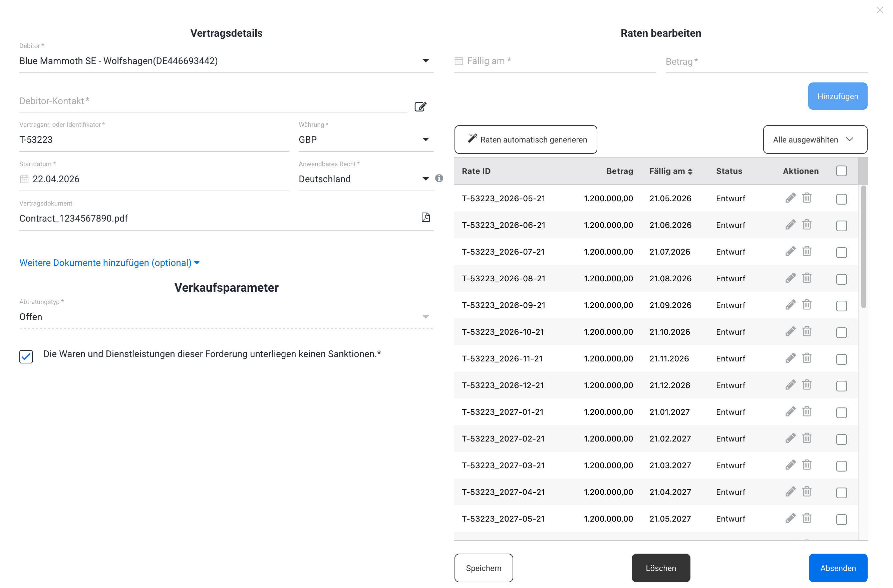Click due date 21.11.2026 in the table
The width and height of the screenshot is (893, 588).
pos(669,358)
